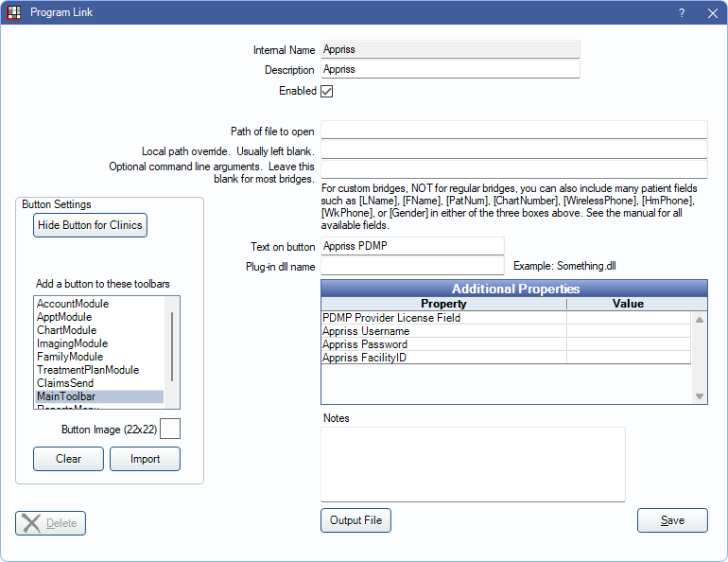
Task: Select Appriss FacilityID property row
Action: (506, 358)
